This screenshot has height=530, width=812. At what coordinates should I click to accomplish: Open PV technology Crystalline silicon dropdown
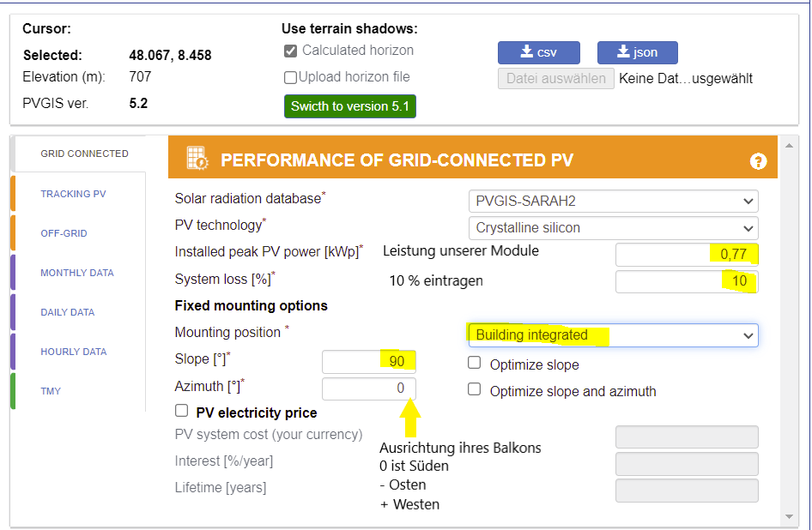pos(613,228)
